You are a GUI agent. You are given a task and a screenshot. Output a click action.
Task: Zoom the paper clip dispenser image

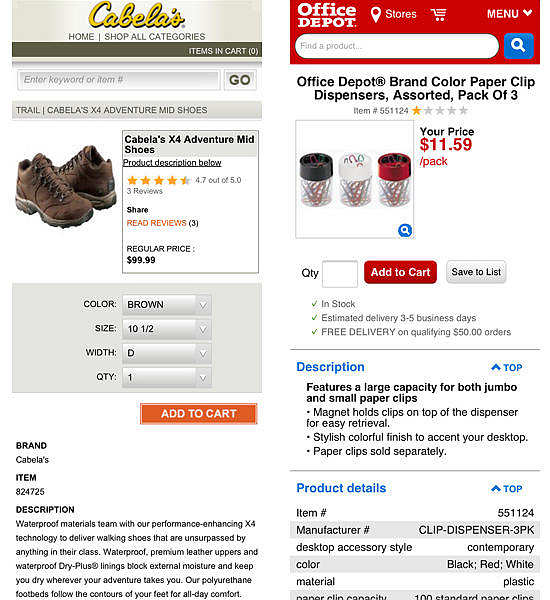pos(405,230)
